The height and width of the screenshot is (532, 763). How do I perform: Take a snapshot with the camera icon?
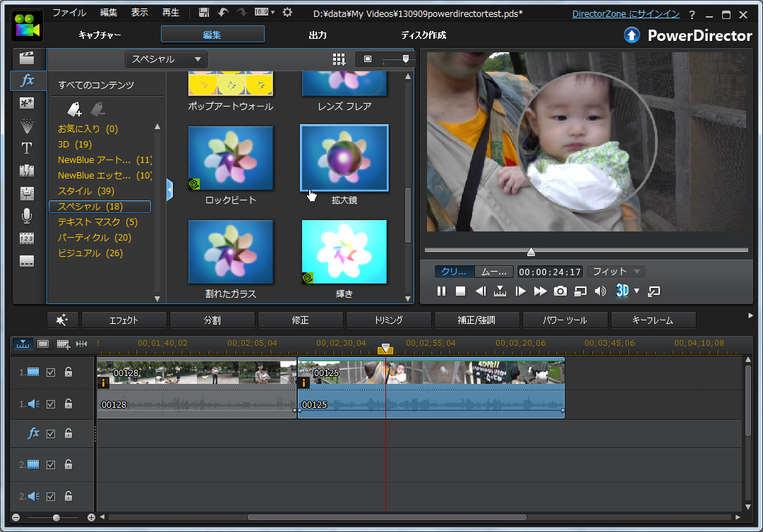pyautogui.click(x=560, y=291)
